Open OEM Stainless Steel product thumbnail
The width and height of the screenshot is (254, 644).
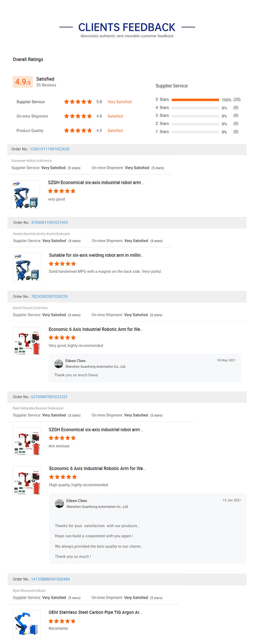click(x=27, y=624)
